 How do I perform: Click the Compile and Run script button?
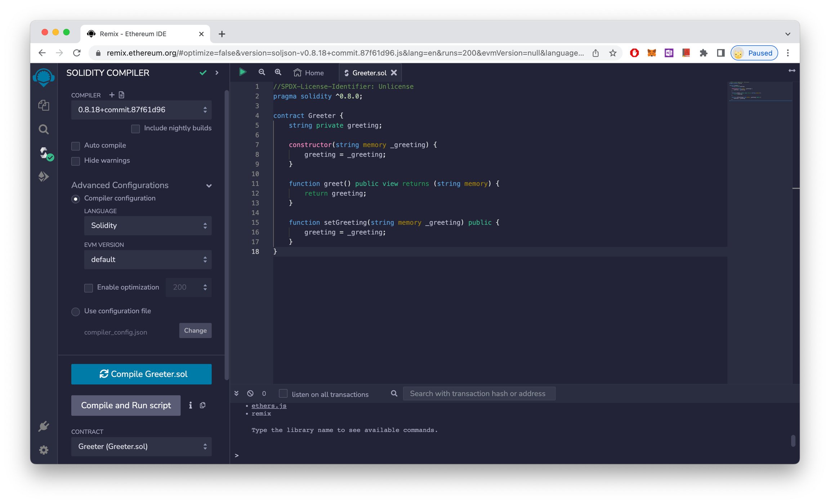click(x=126, y=405)
